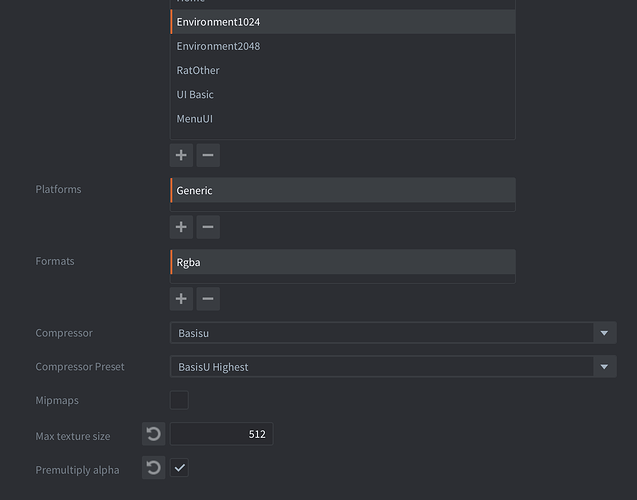Add a new platform with plus icon
Viewport: 637px width, 500px height.
pyautogui.click(x=181, y=227)
